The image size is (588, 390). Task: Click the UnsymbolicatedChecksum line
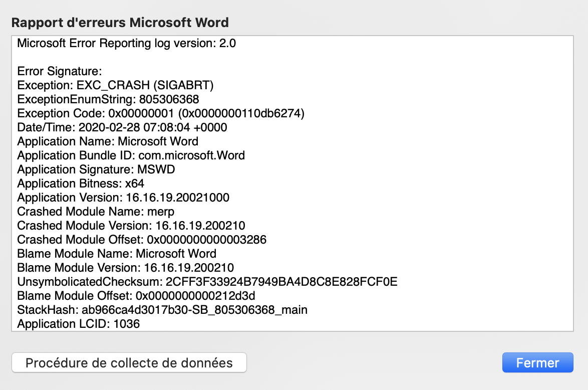click(x=207, y=282)
